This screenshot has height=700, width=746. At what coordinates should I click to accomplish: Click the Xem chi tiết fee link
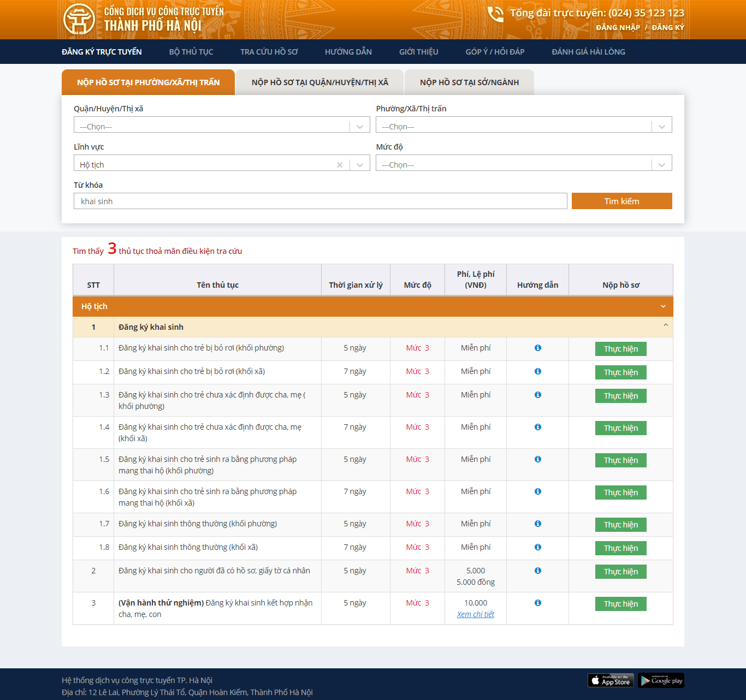pyautogui.click(x=475, y=614)
